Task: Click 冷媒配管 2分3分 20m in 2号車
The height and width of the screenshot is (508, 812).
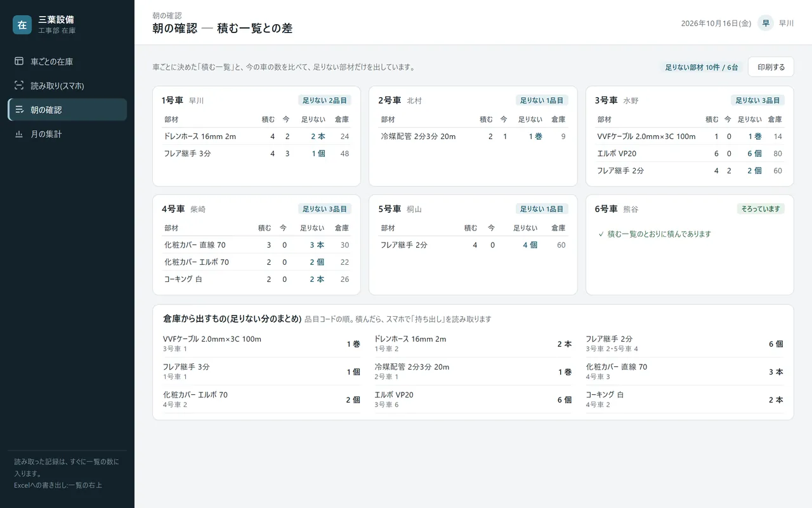Action: coord(418,137)
